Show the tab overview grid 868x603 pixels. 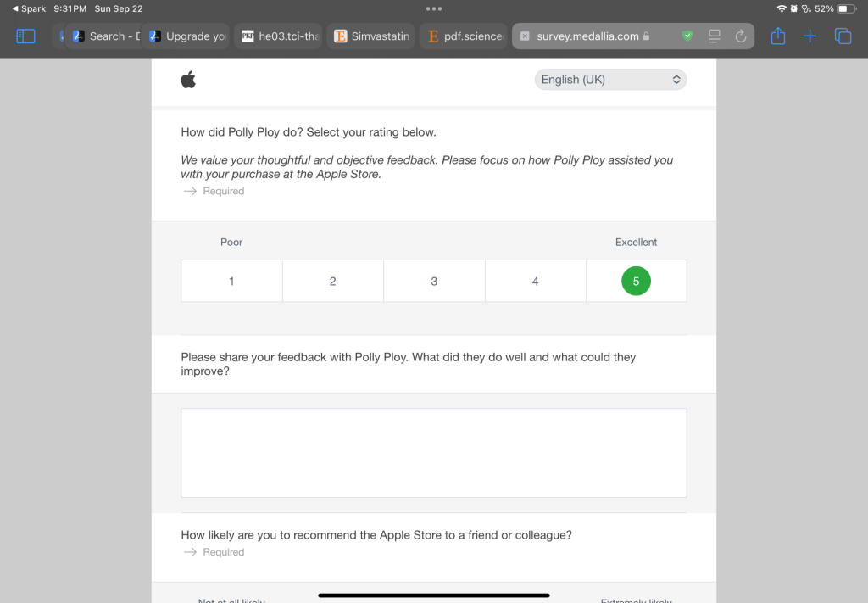tap(843, 36)
